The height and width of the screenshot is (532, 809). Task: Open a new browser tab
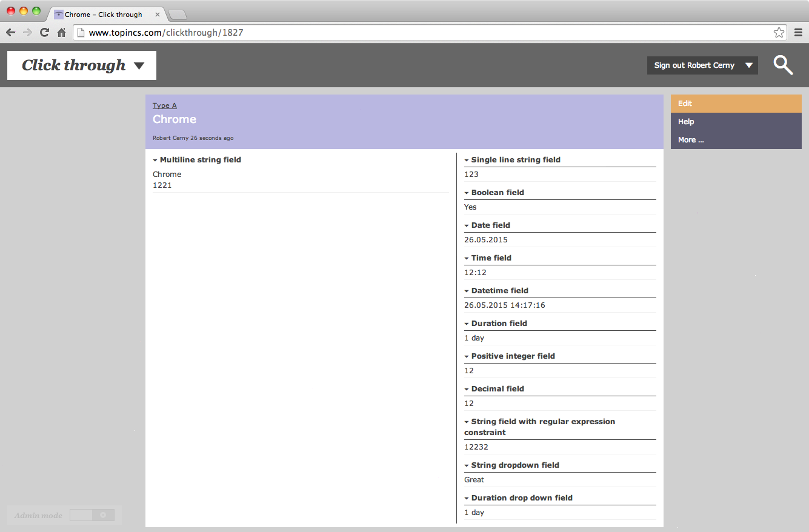[177, 15]
